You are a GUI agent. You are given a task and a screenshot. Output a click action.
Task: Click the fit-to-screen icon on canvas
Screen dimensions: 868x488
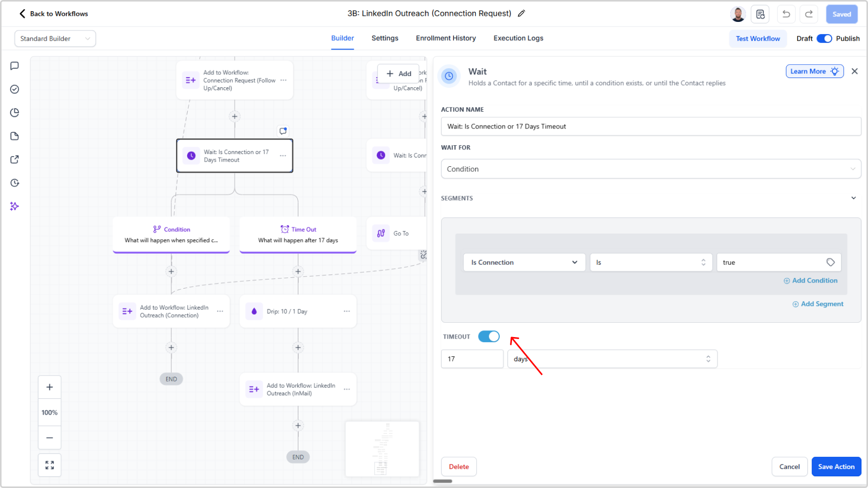click(49, 465)
